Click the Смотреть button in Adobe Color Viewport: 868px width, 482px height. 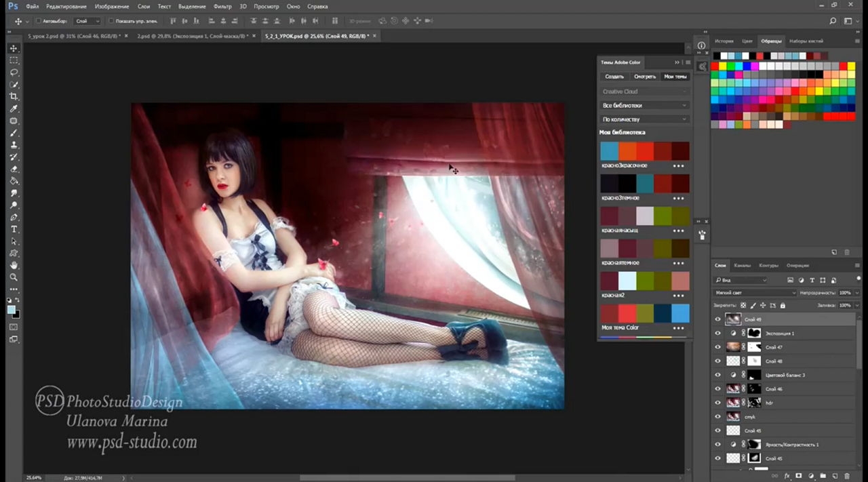pos(645,77)
